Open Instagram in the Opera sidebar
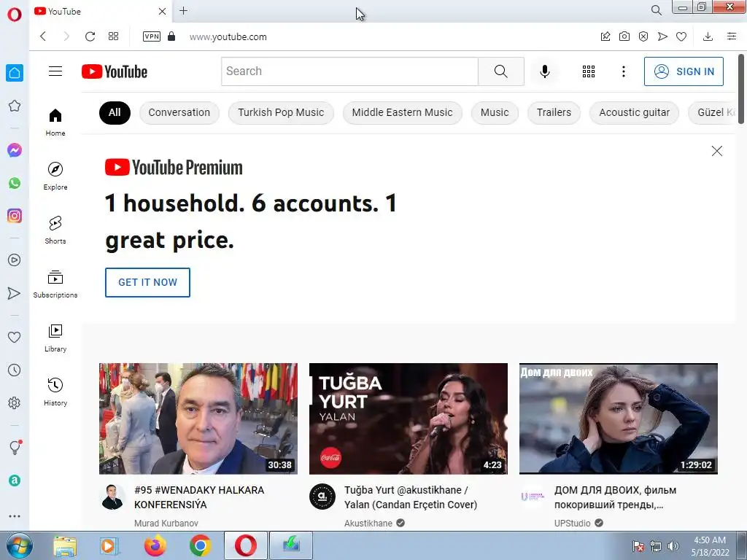The width and height of the screenshot is (747, 560). [15, 216]
